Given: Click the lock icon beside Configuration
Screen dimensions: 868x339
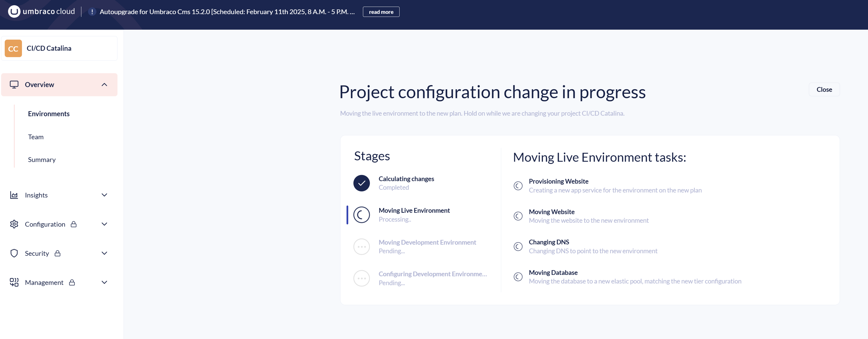Looking at the screenshot, I should pyautogui.click(x=74, y=224).
